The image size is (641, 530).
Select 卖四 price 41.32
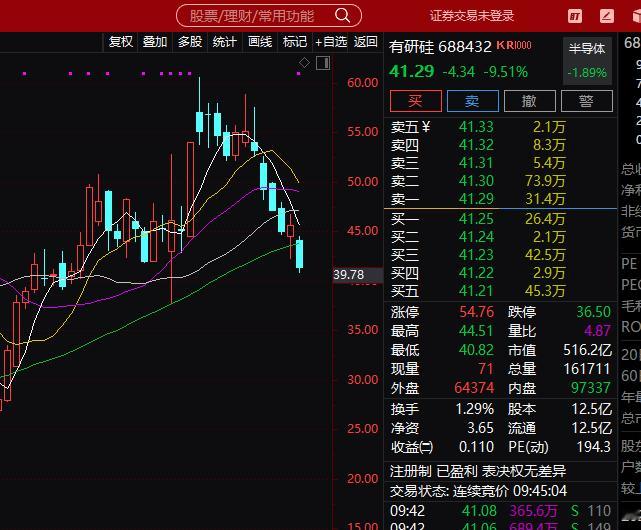click(476, 145)
